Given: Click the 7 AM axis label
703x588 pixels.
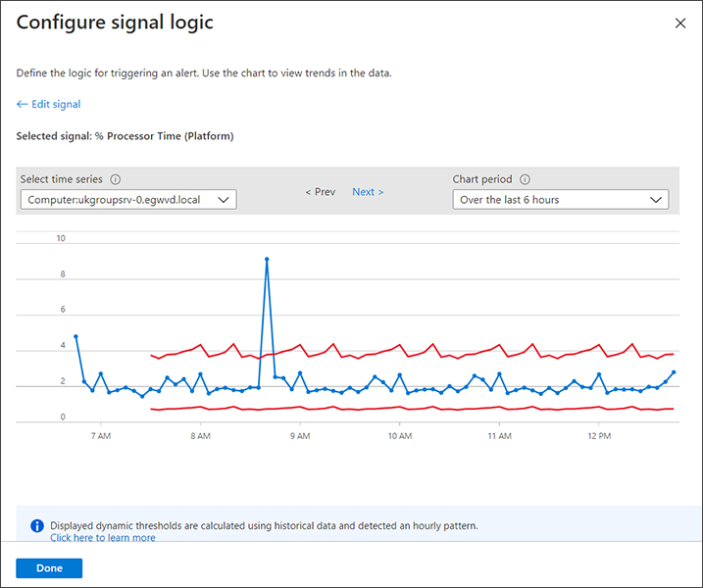Looking at the screenshot, I should tap(101, 436).
